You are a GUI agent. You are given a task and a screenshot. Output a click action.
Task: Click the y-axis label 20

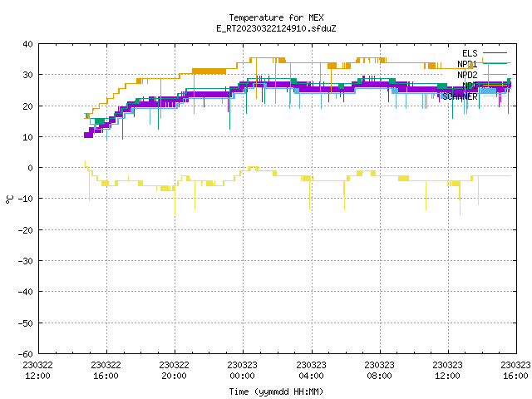pyautogui.click(x=27, y=106)
